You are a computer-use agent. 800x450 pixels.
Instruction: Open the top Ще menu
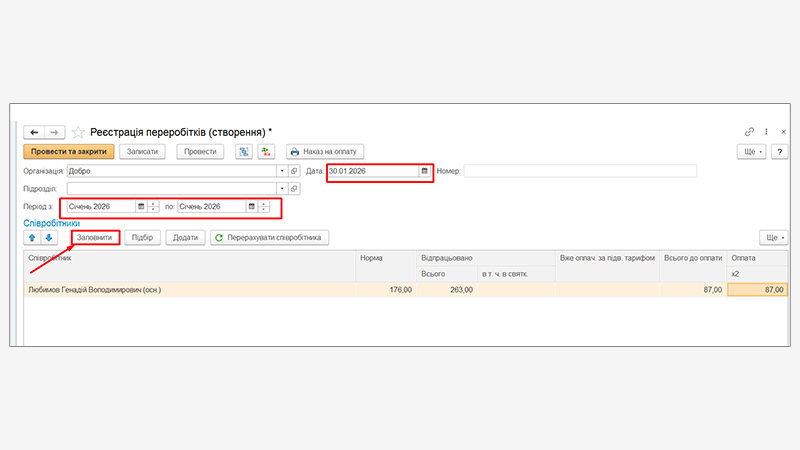click(752, 152)
